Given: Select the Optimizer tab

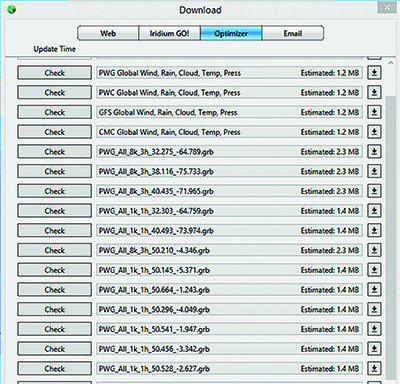Looking at the screenshot, I should pos(231,33).
